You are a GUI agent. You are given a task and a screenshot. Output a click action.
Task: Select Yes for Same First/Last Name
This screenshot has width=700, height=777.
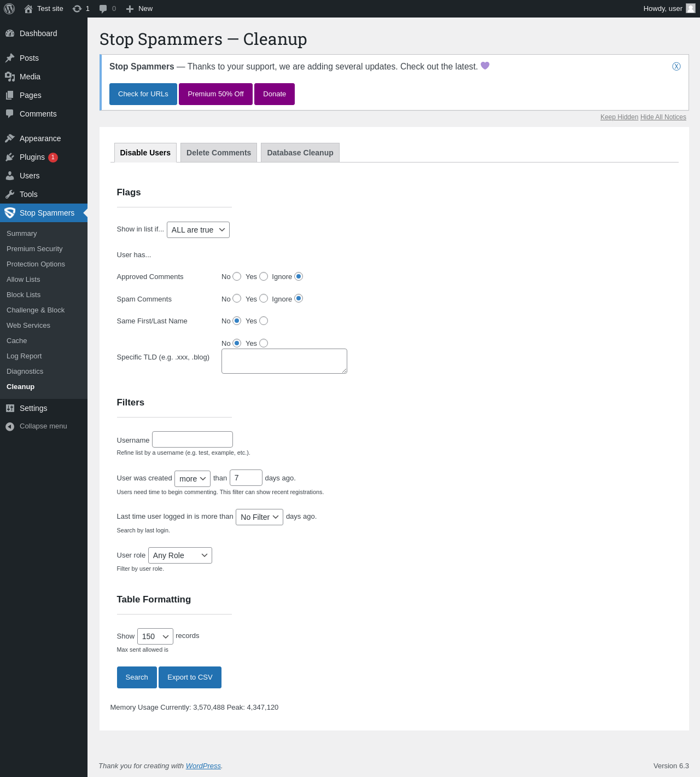[264, 321]
